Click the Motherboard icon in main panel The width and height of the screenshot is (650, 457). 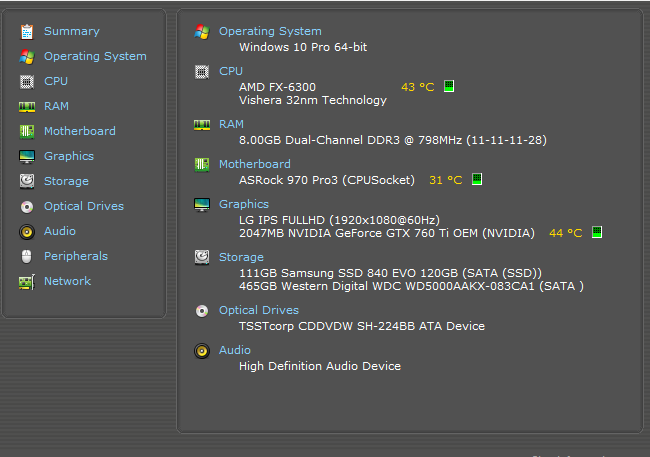pos(202,165)
